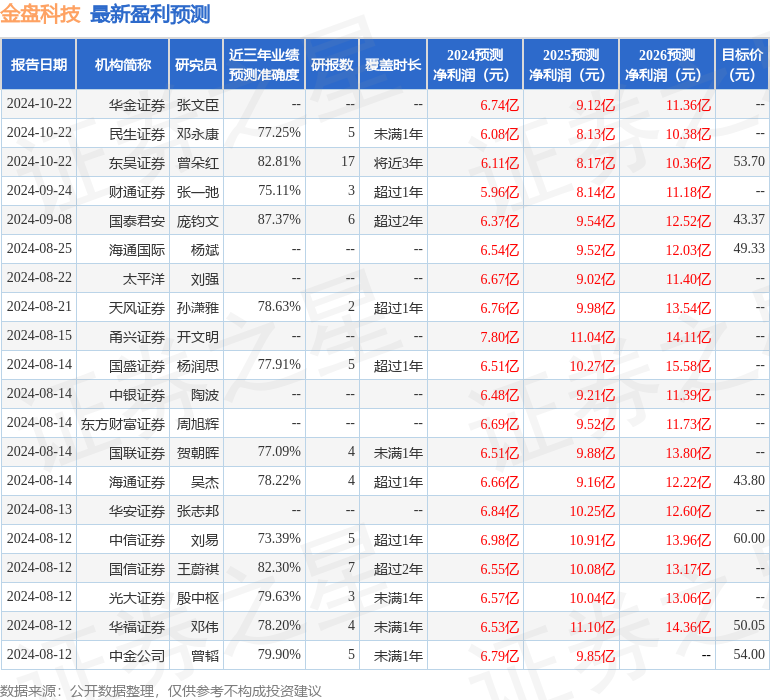This screenshot has height=700, width=770.
Task: Click the date 2024-08-13
Action: coord(39,509)
